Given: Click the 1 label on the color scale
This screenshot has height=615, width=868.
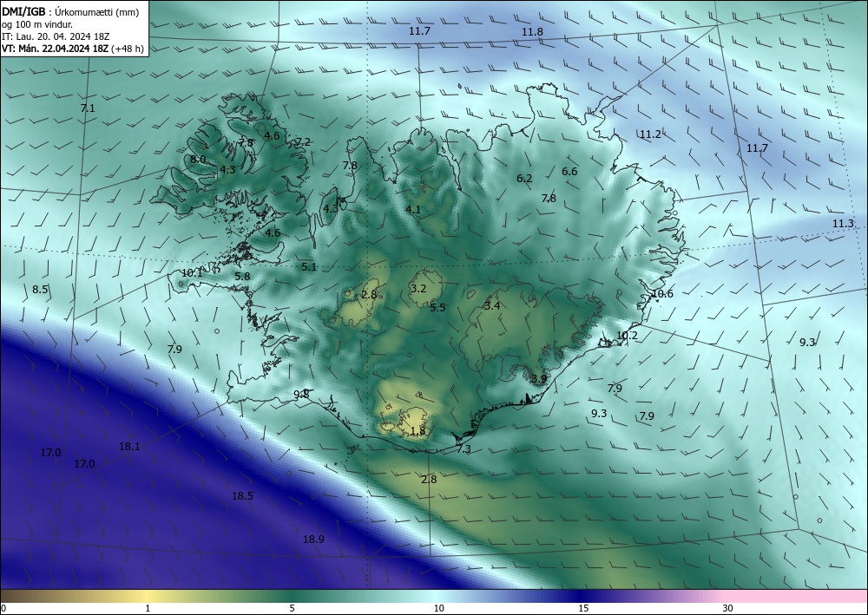Looking at the screenshot, I should (148, 609).
